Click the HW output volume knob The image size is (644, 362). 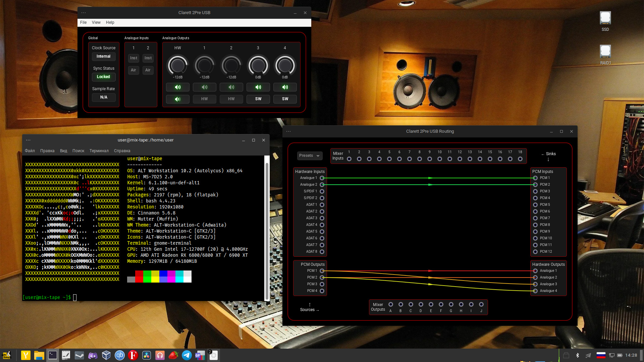[178, 65]
